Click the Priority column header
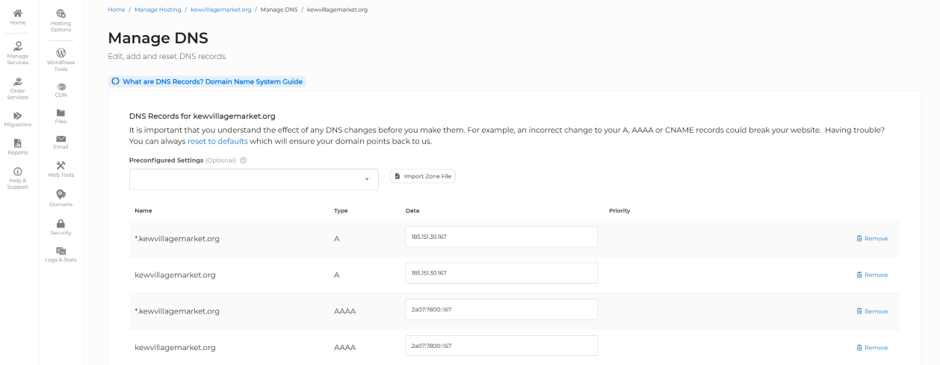 tap(619, 211)
